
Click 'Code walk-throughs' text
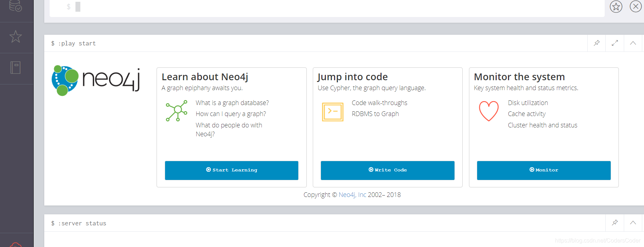379,103
